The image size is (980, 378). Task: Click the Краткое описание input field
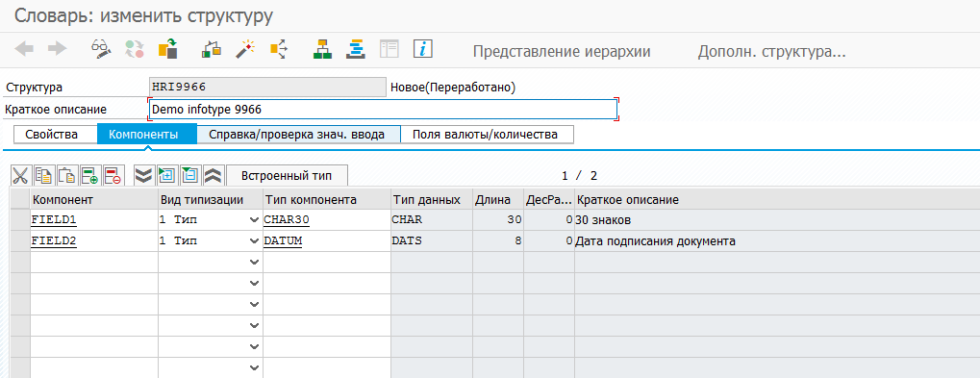pos(383,110)
